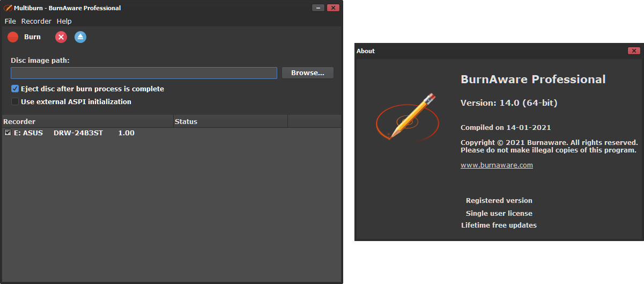Click the Status column header
Image resolution: width=644 pixels, height=284 pixels.
click(231, 122)
